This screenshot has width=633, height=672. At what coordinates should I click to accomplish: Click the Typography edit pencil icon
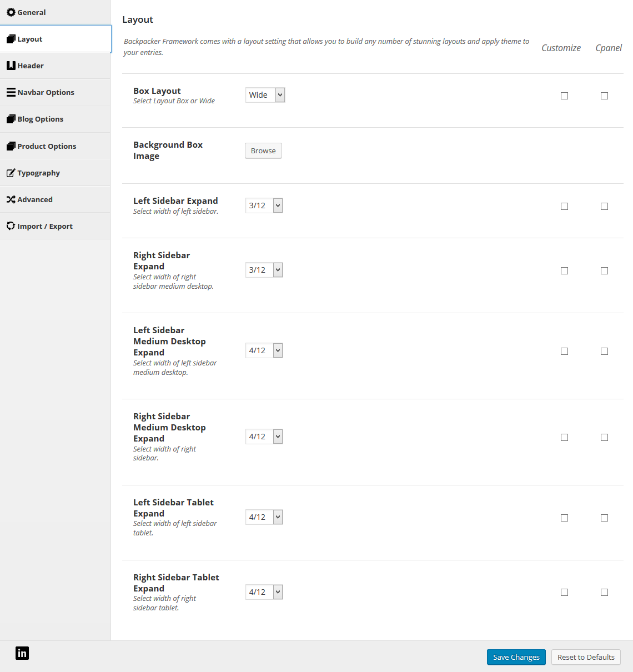point(11,173)
